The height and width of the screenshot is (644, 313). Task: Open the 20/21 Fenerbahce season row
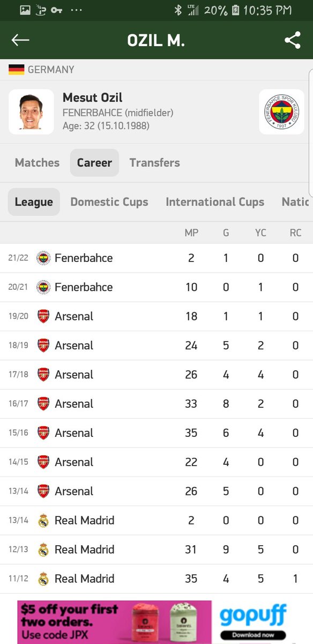click(156, 287)
